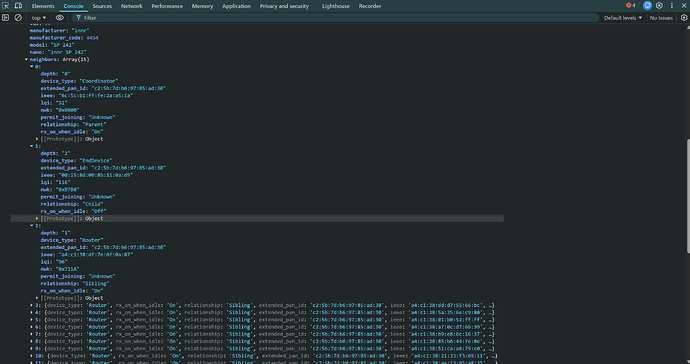Select the Console tab
The image size is (690, 364).
click(73, 6)
